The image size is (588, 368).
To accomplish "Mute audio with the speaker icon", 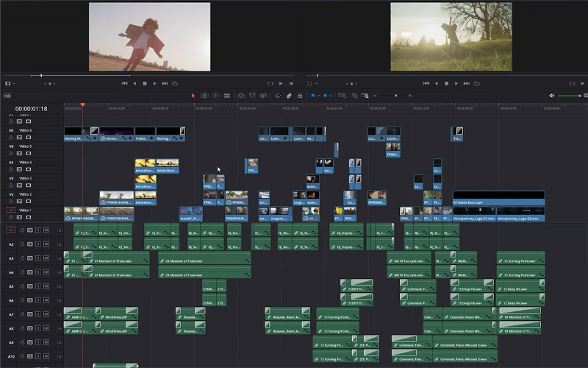I will tap(552, 96).
